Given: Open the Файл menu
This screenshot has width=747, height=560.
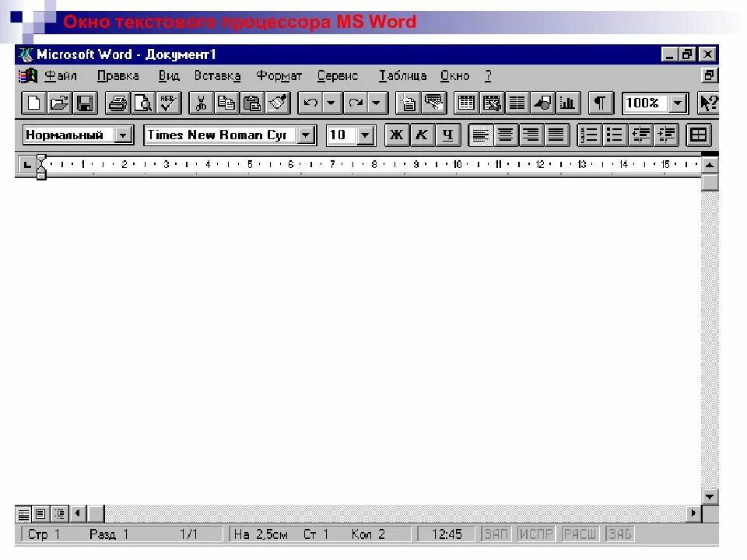Looking at the screenshot, I should pyautogui.click(x=61, y=75).
